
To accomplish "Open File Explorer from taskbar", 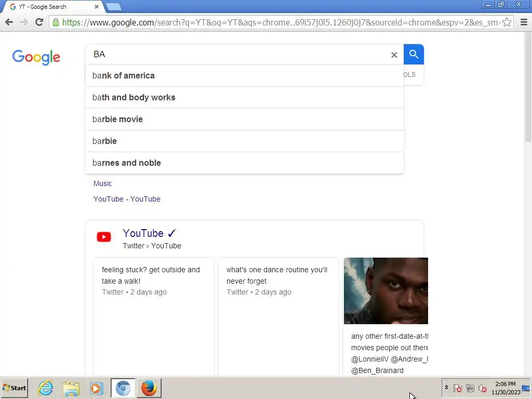I will tap(71, 388).
